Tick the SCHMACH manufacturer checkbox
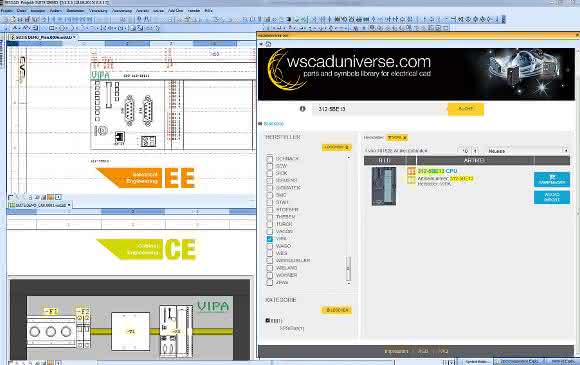 coord(270,159)
